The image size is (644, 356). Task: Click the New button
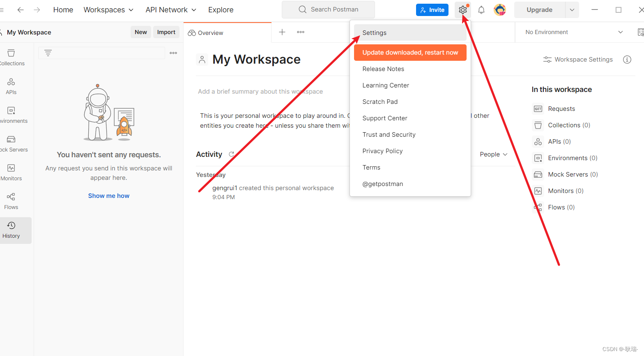point(141,32)
